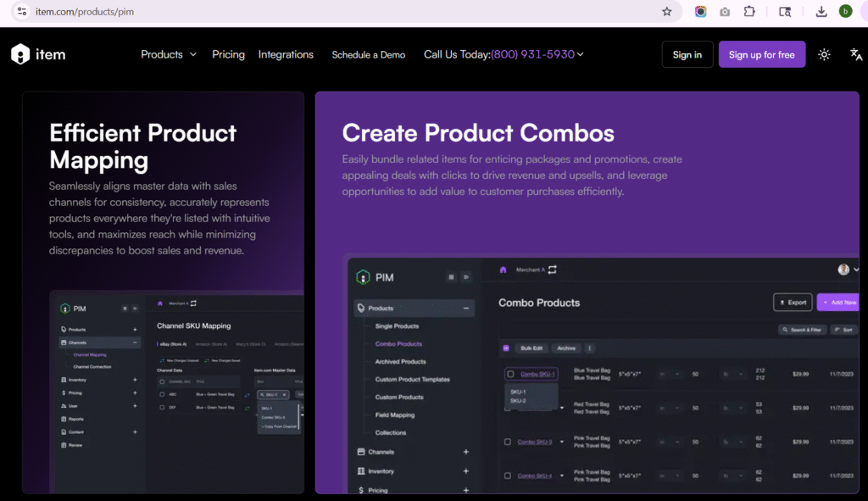Screen dimensions: 868x501
Task: Click Sign up for free button
Action: (x=761, y=54)
